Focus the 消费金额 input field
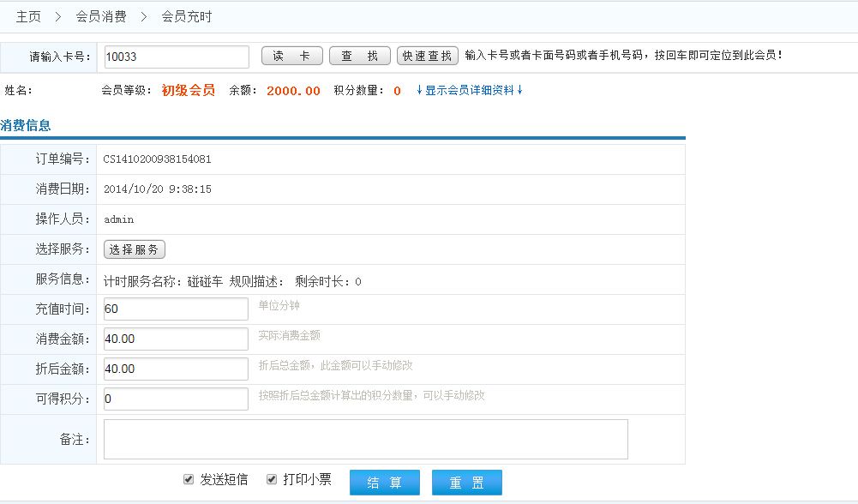 click(x=176, y=339)
